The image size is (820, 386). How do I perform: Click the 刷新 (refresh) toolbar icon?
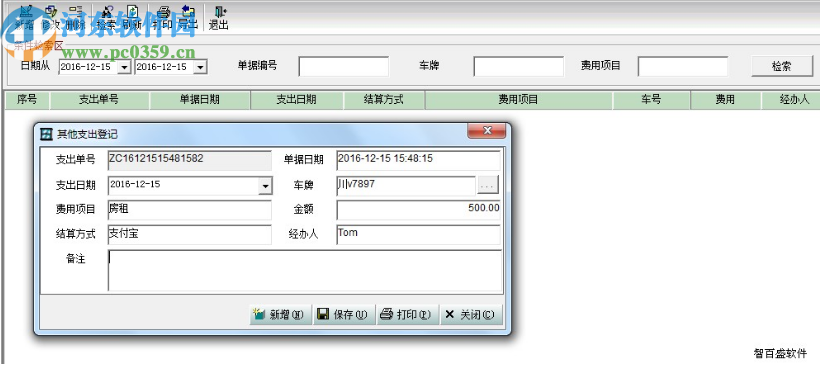pyautogui.click(x=132, y=17)
